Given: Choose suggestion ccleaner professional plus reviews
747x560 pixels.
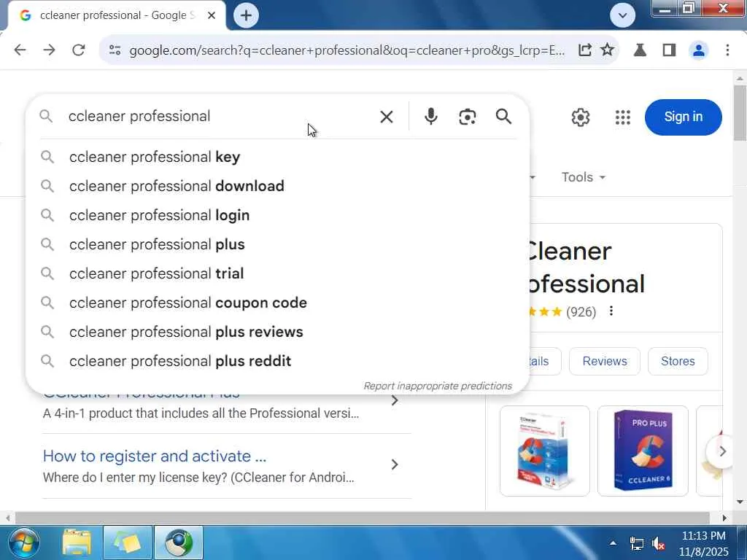Looking at the screenshot, I should click(x=277, y=332).
